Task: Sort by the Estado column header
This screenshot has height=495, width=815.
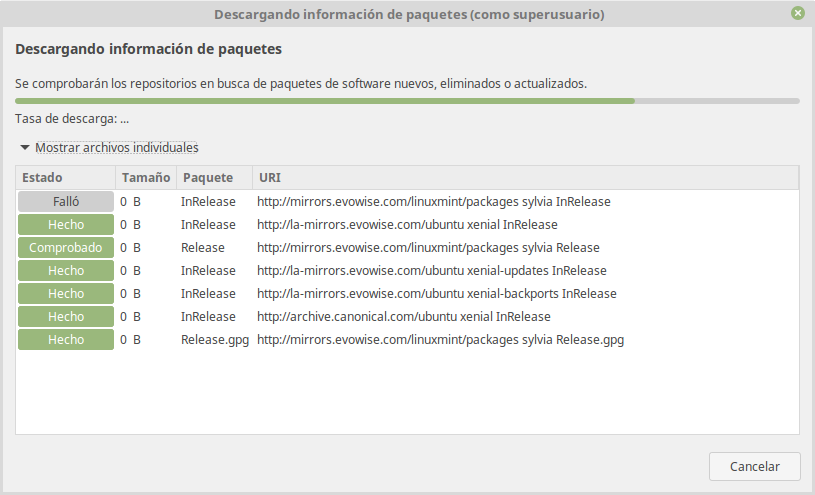Action: [x=65, y=178]
